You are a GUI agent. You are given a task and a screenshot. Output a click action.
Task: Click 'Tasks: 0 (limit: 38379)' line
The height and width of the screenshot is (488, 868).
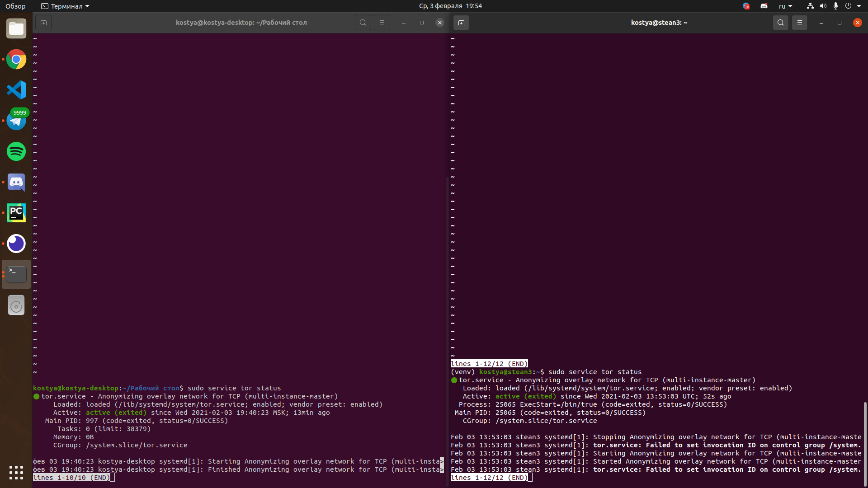click(104, 429)
